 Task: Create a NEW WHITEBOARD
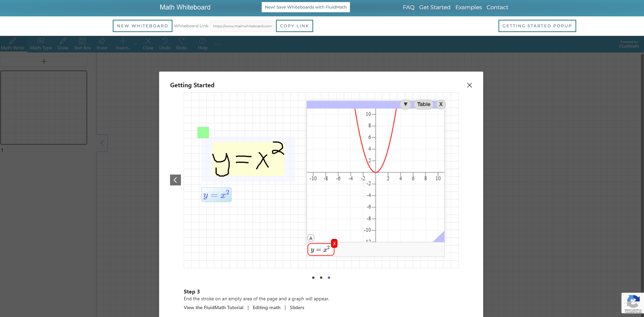pyautogui.click(x=142, y=26)
